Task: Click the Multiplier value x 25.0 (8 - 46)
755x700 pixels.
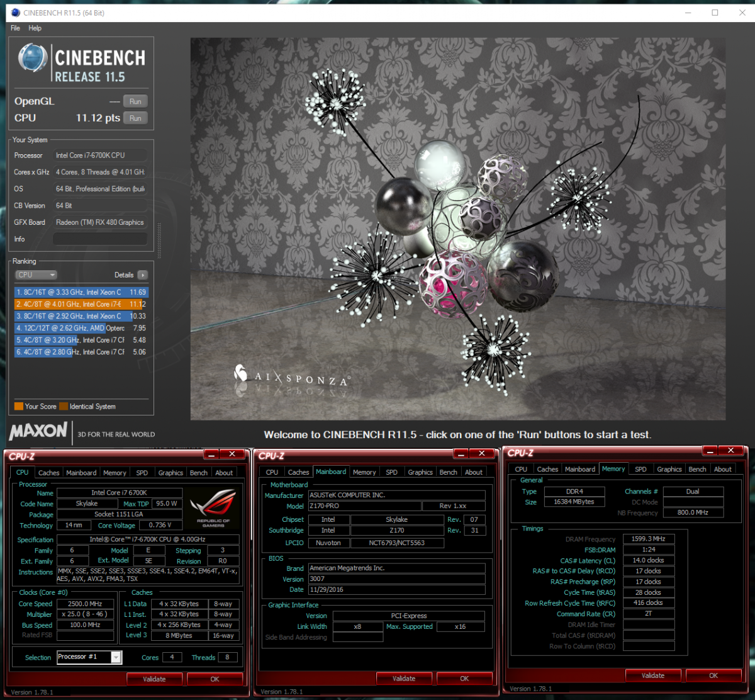Action: pyautogui.click(x=86, y=614)
